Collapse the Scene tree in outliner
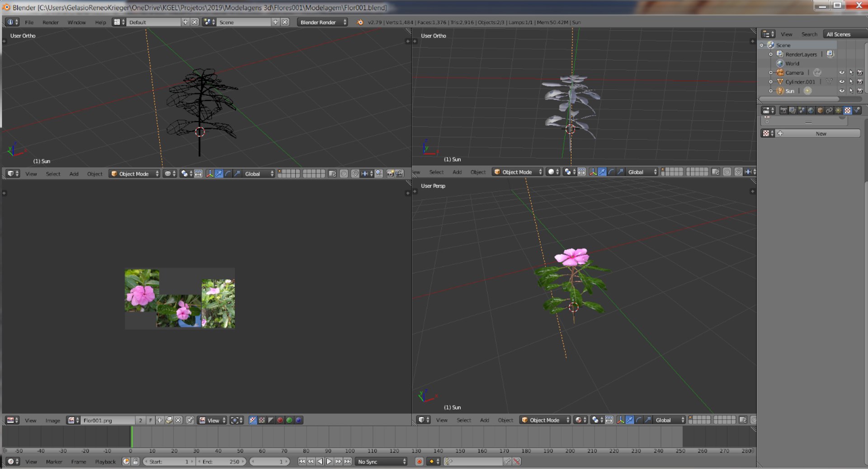The image size is (868, 469). coord(762,45)
